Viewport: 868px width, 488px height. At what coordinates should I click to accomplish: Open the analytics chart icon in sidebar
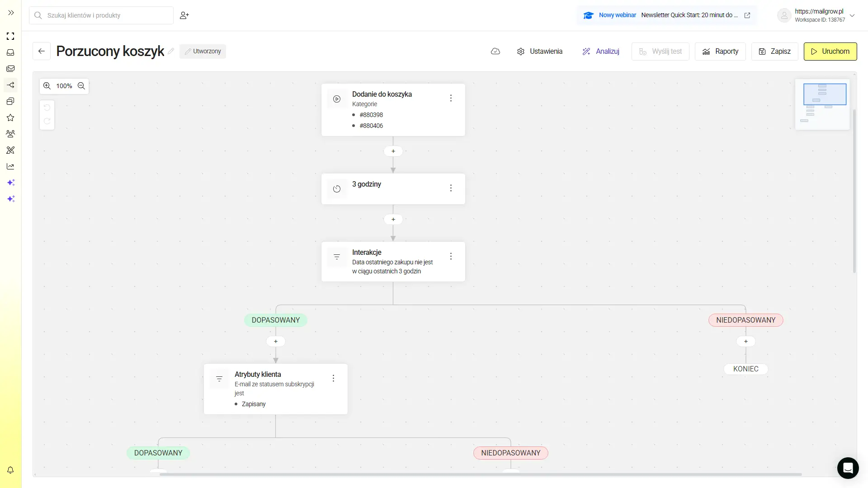point(10,166)
